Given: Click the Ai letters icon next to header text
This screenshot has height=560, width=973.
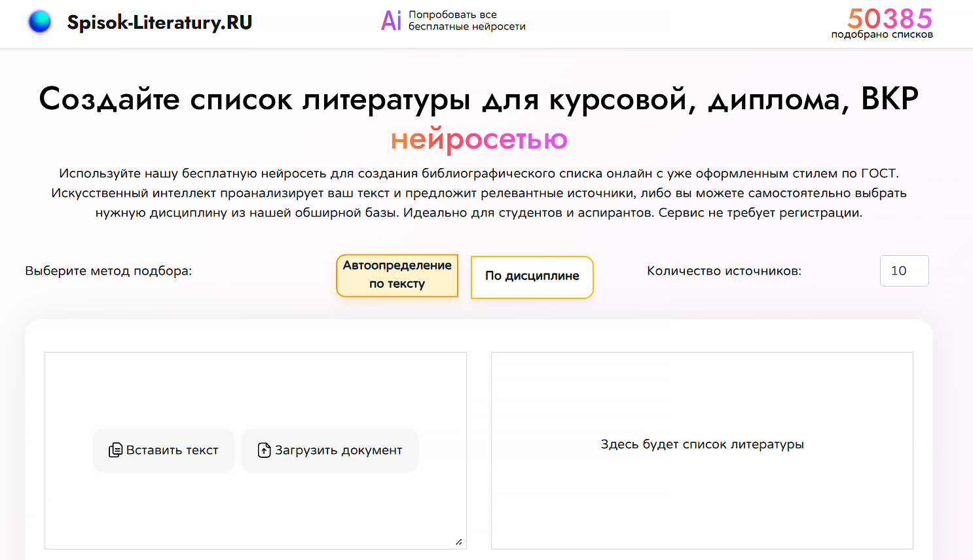Looking at the screenshot, I should click(391, 20).
